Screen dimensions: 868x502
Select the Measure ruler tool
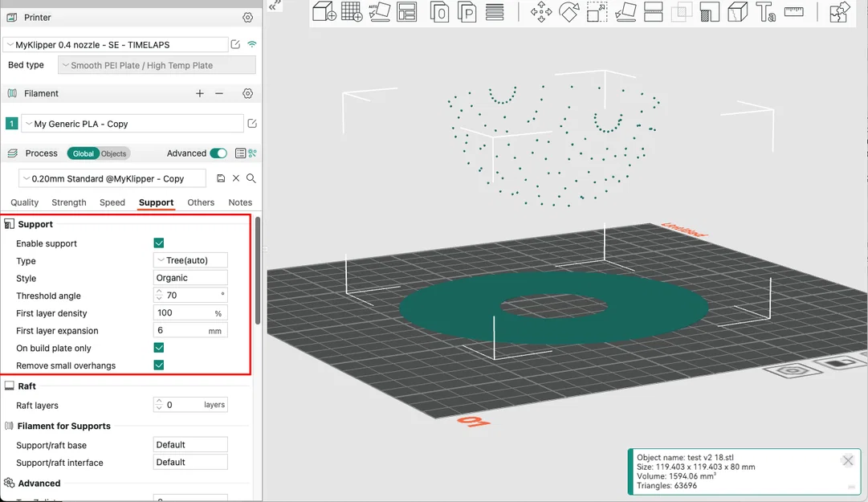[794, 11]
